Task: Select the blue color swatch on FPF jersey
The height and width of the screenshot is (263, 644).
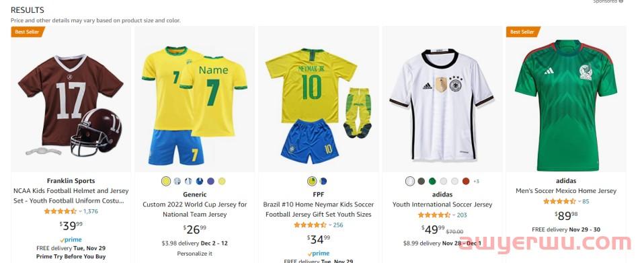Action: (323, 181)
